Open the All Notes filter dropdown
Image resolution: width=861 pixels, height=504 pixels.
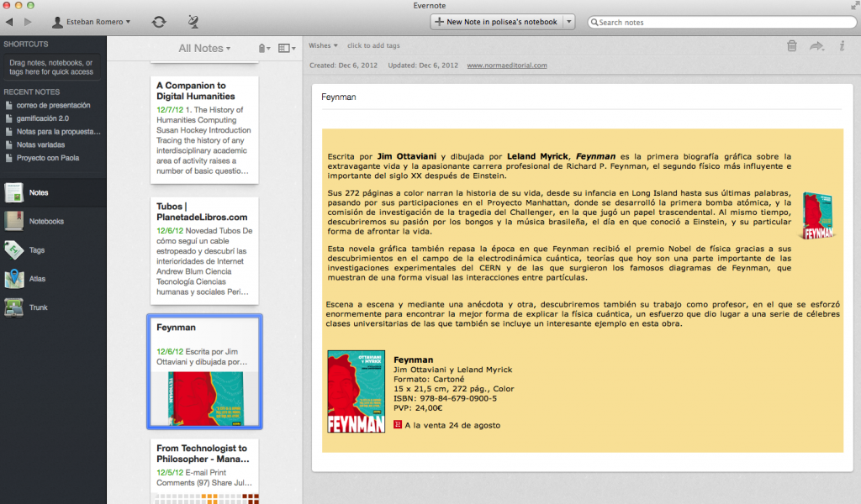tap(204, 48)
